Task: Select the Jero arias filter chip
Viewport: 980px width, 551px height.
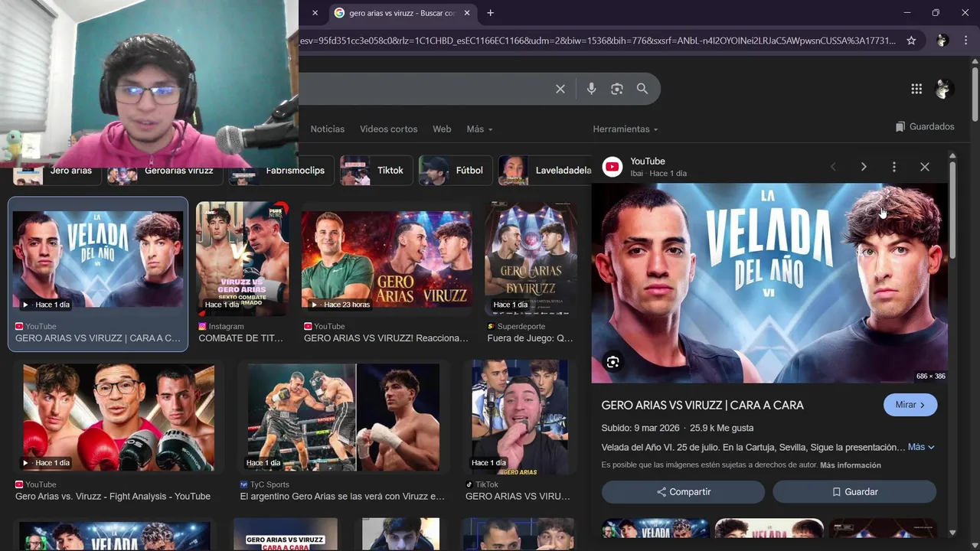Action: 57,171
